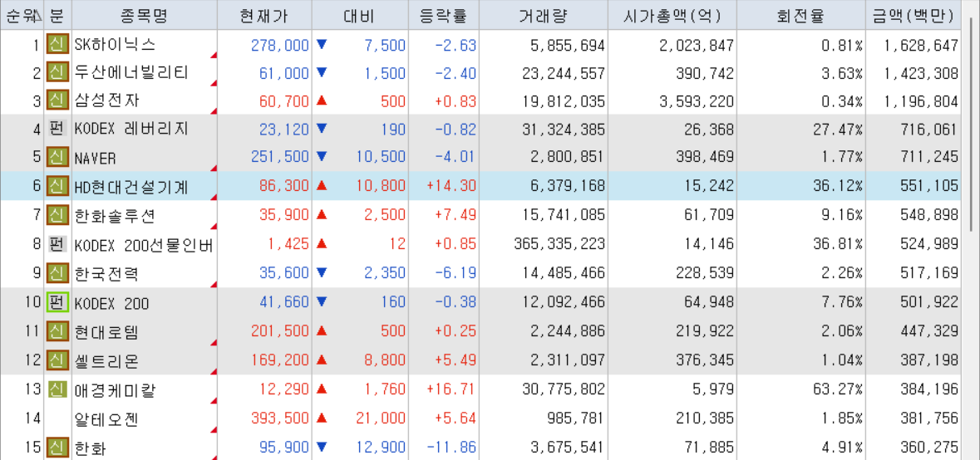Click the 신 badge beside 한국전력
Viewport: 980px width, 460px height.
click(x=57, y=272)
